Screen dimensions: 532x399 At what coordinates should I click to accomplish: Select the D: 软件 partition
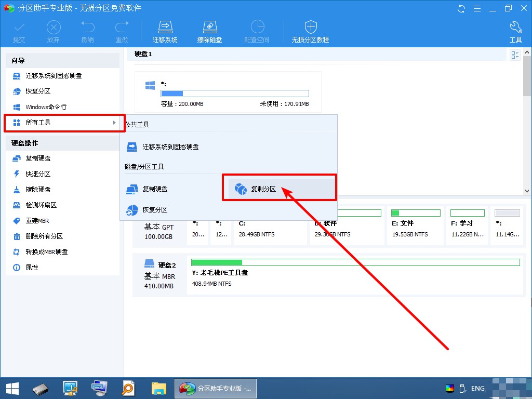(x=346, y=225)
